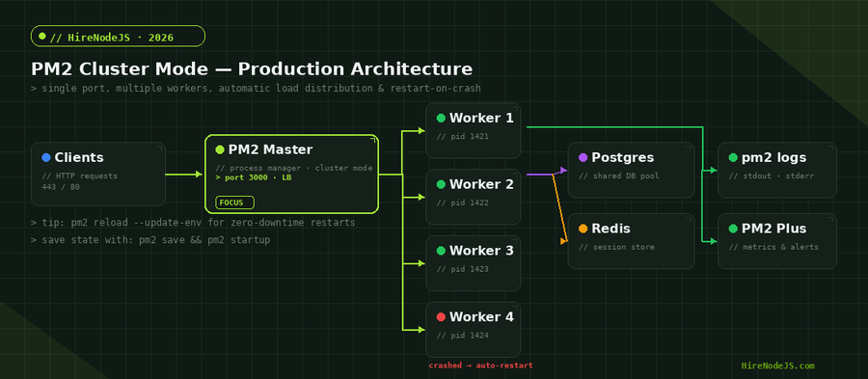868x379 pixels.
Task: Click the '// HTTP requests' text
Action: (x=80, y=176)
